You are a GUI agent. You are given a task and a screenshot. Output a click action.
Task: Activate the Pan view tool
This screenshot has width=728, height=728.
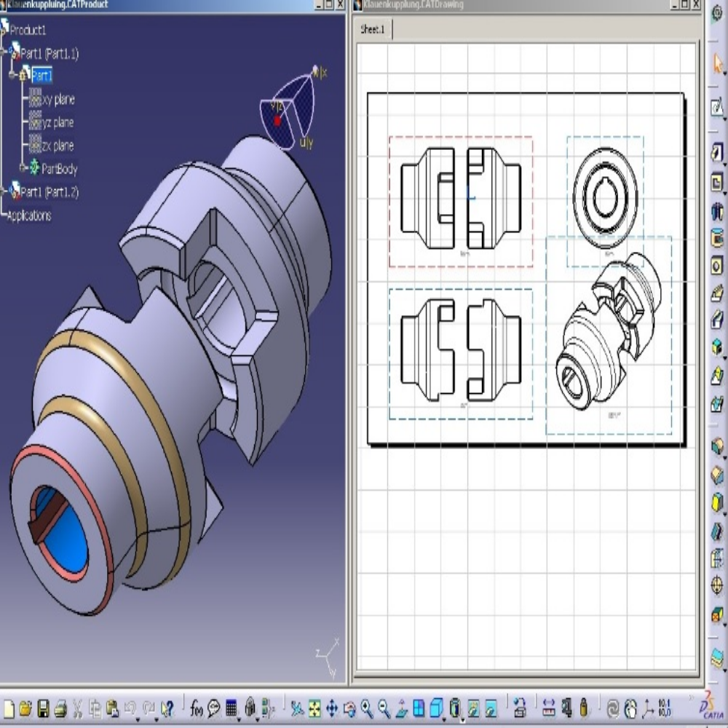point(332,708)
